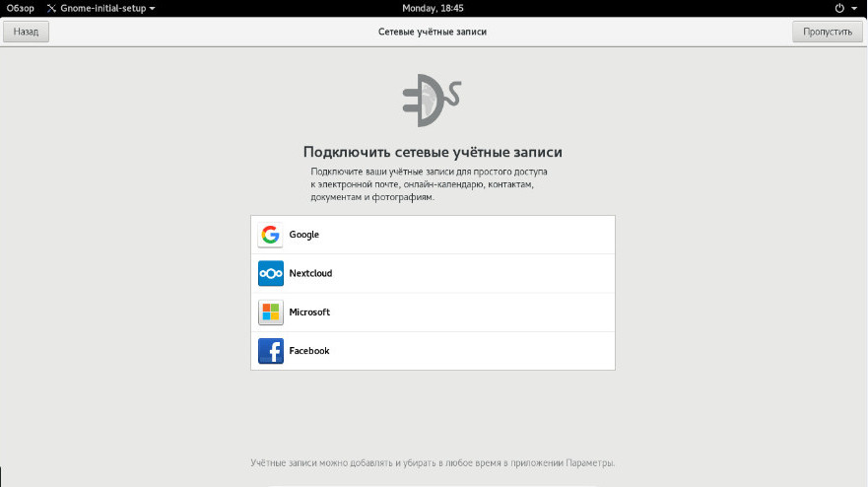Open the clock showing Monday, 18:45
Viewport: 868px width, 487px height.
(x=433, y=8)
